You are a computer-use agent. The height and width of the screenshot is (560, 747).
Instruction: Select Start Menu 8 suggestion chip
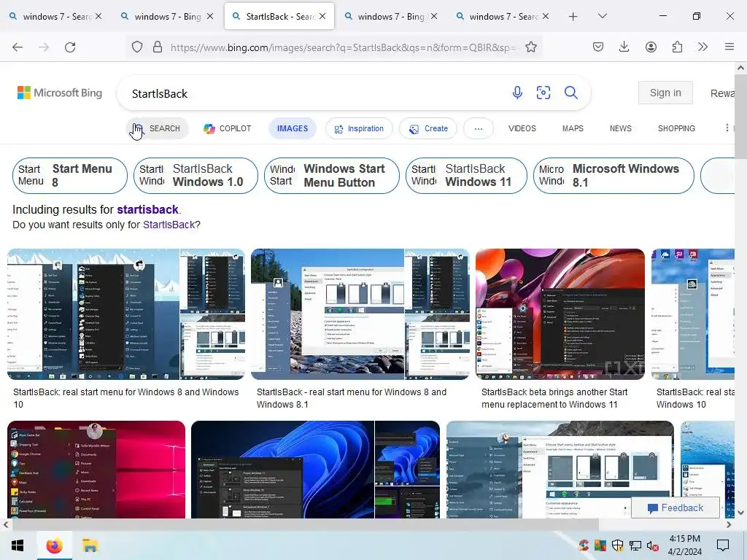[x=70, y=176]
